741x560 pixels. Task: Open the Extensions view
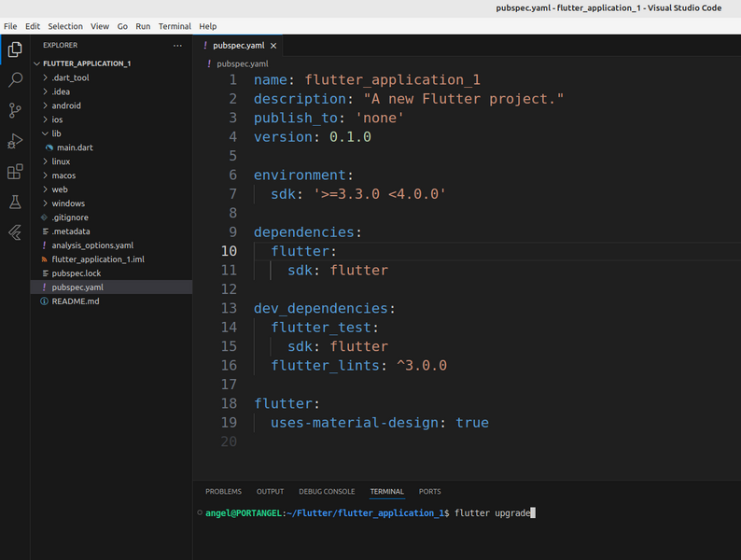tap(15, 172)
